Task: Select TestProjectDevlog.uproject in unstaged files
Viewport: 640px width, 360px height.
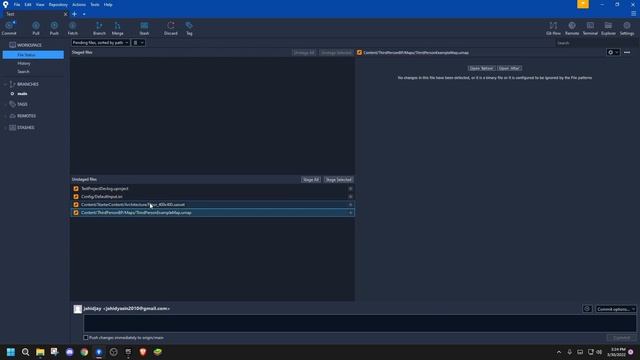Action: (x=212, y=189)
